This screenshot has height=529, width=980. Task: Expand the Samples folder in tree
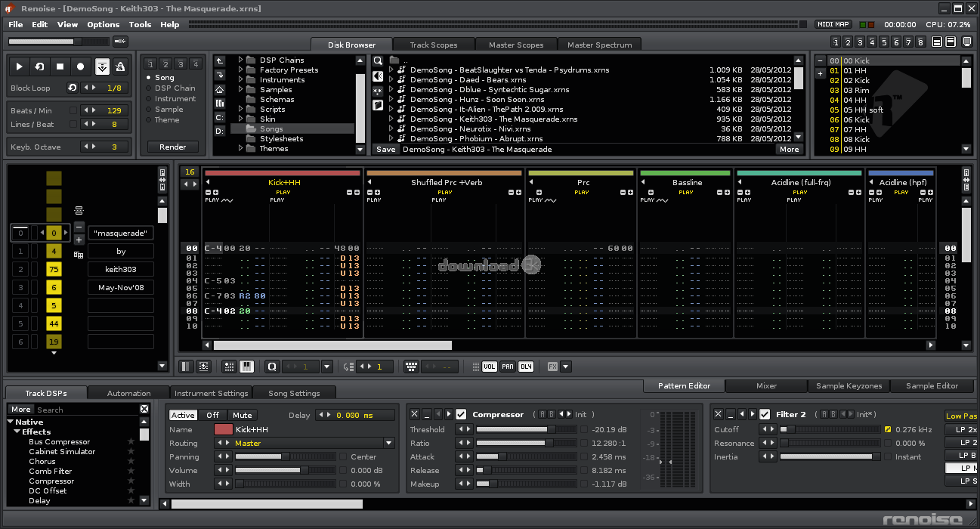(241, 90)
